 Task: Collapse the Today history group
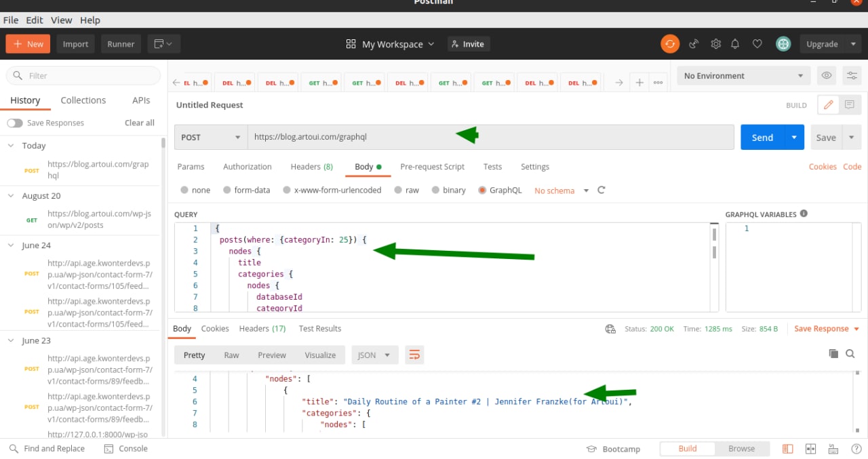pos(11,146)
